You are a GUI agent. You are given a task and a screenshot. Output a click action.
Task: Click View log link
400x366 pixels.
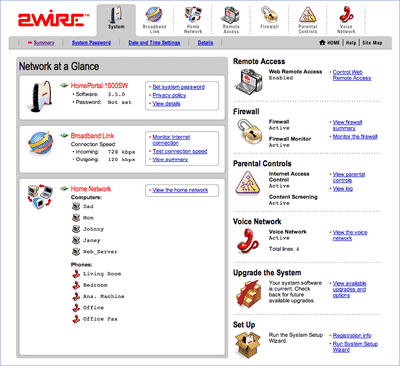(x=343, y=189)
